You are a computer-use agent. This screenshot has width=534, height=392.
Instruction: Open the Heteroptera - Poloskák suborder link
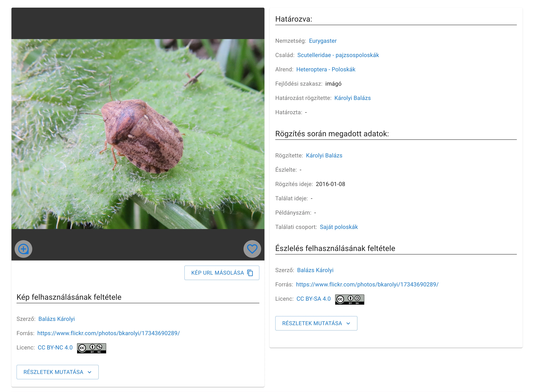[325, 69]
